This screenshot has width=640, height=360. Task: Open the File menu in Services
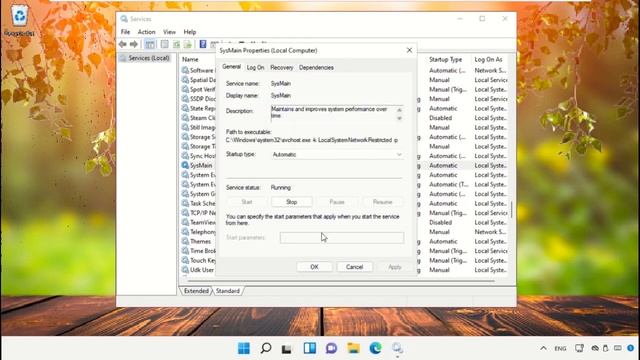[x=125, y=32]
